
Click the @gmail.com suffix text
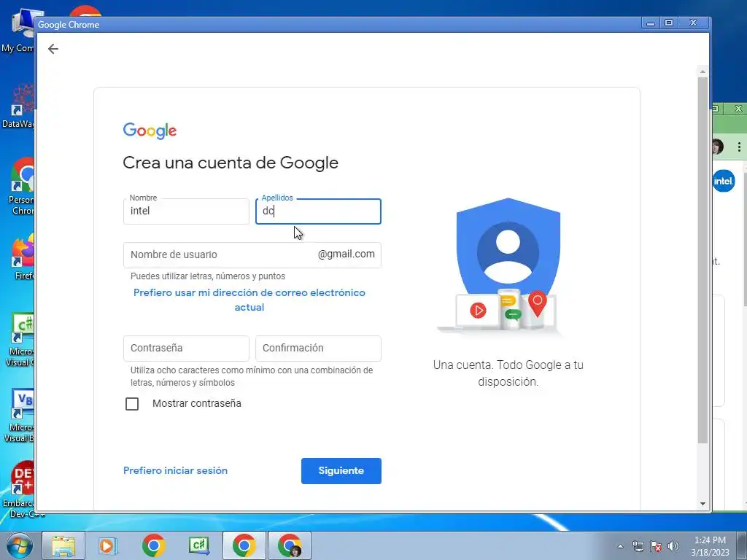(347, 254)
